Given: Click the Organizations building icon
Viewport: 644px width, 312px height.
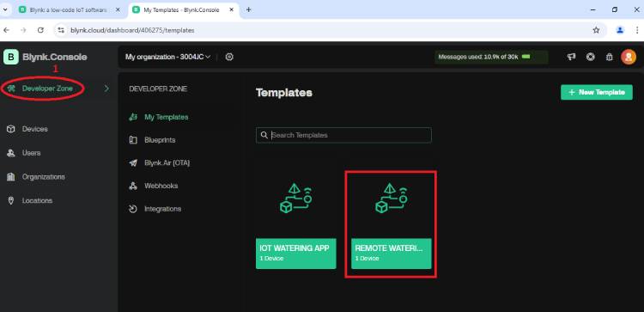Looking at the screenshot, I should [x=11, y=177].
